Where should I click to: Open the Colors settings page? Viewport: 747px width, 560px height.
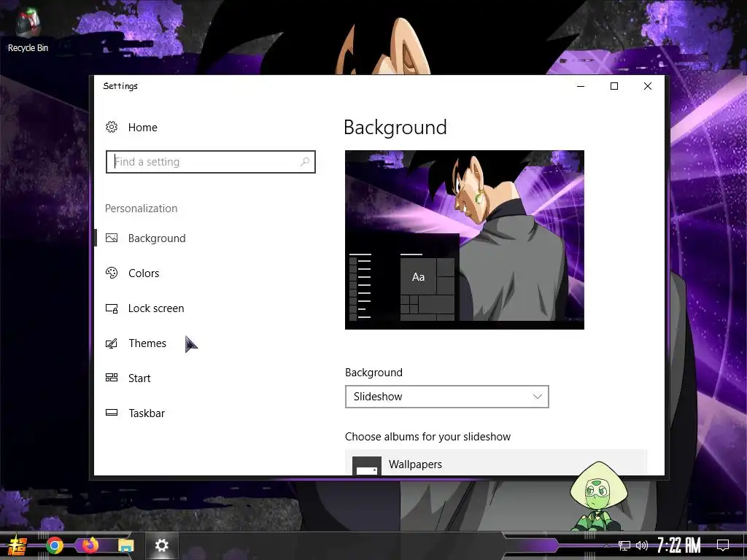[144, 273]
